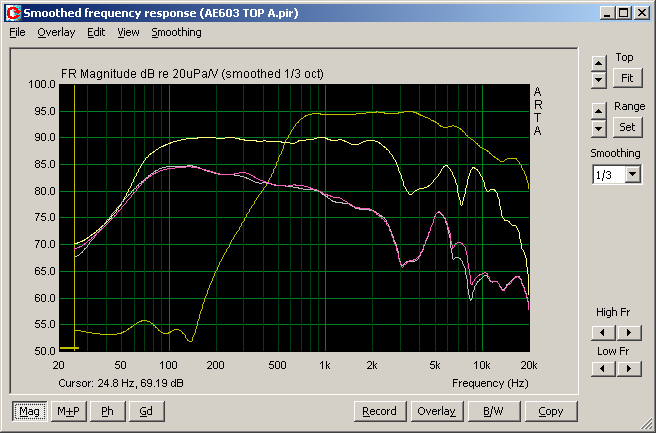
Task: Click the Top up arrow
Action: tap(599, 63)
